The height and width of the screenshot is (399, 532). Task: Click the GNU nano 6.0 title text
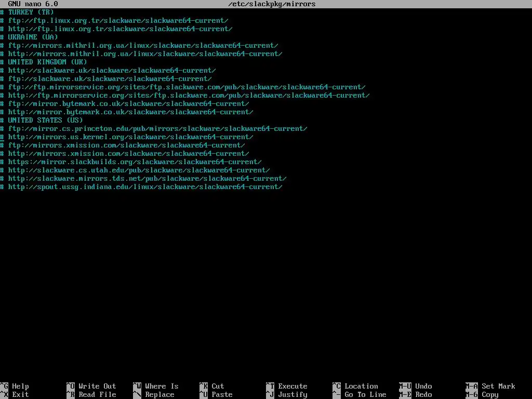(x=33, y=4)
